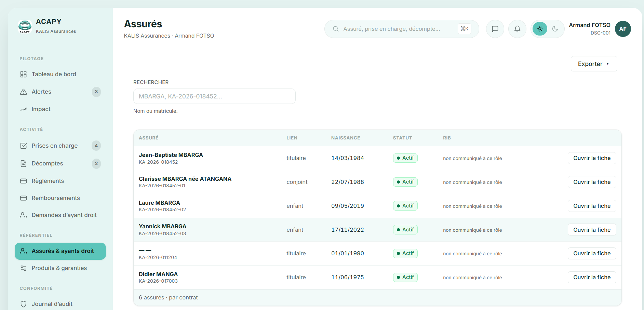The height and width of the screenshot is (310, 644).
Task: Click the STATUT column header
Action: point(402,138)
